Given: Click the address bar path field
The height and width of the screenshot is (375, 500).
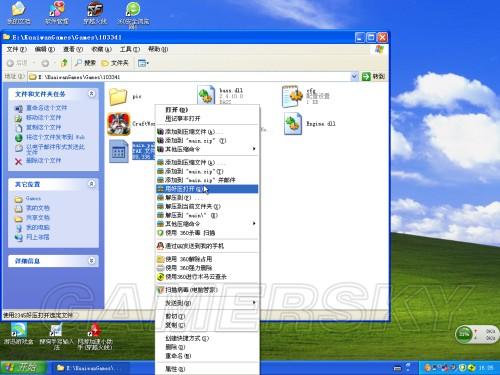Looking at the screenshot, I should point(189,77).
